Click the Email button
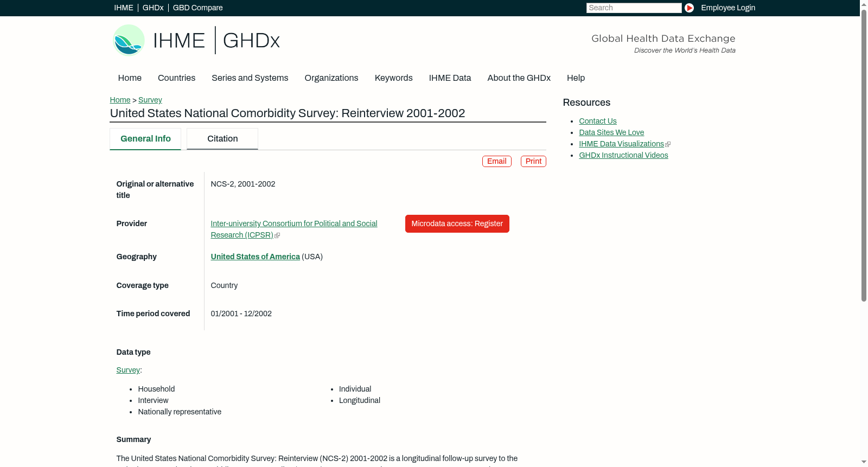Image resolution: width=868 pixels, height=467 pixels. [x=497, y=162]
